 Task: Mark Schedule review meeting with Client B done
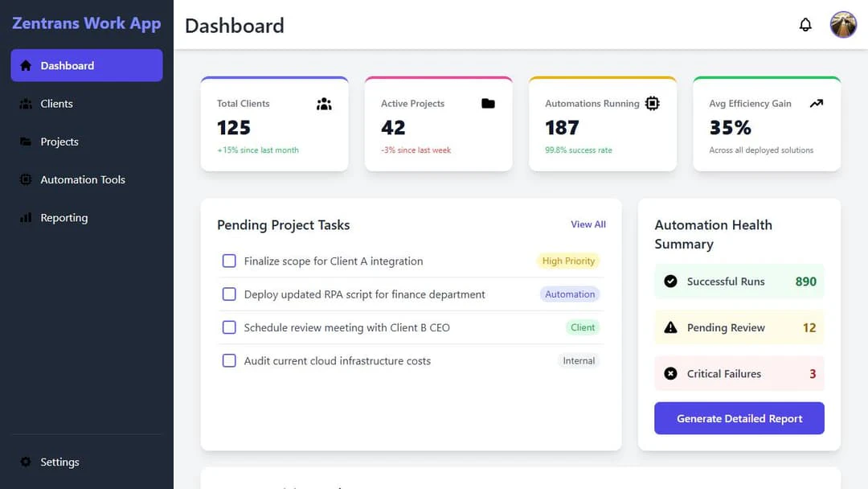[x=229, y=327]
